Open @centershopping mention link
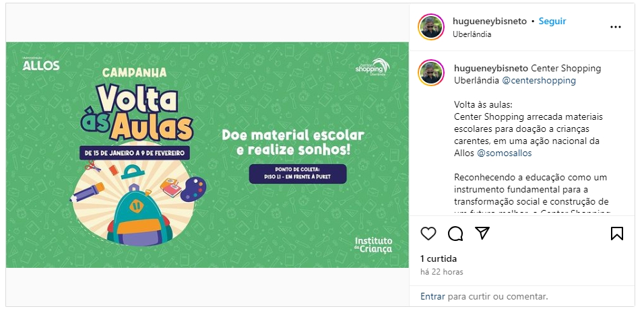Screen dimensions: 644x317 [x=539, y=80]
